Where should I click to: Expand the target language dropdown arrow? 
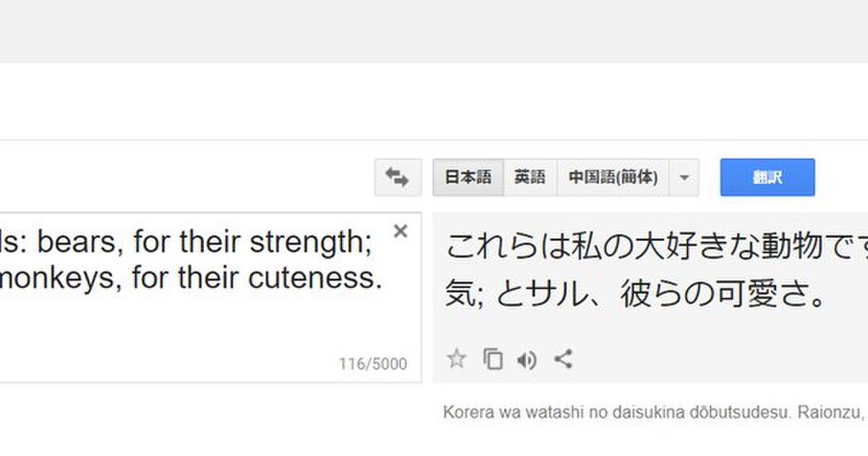coord(685,177)
